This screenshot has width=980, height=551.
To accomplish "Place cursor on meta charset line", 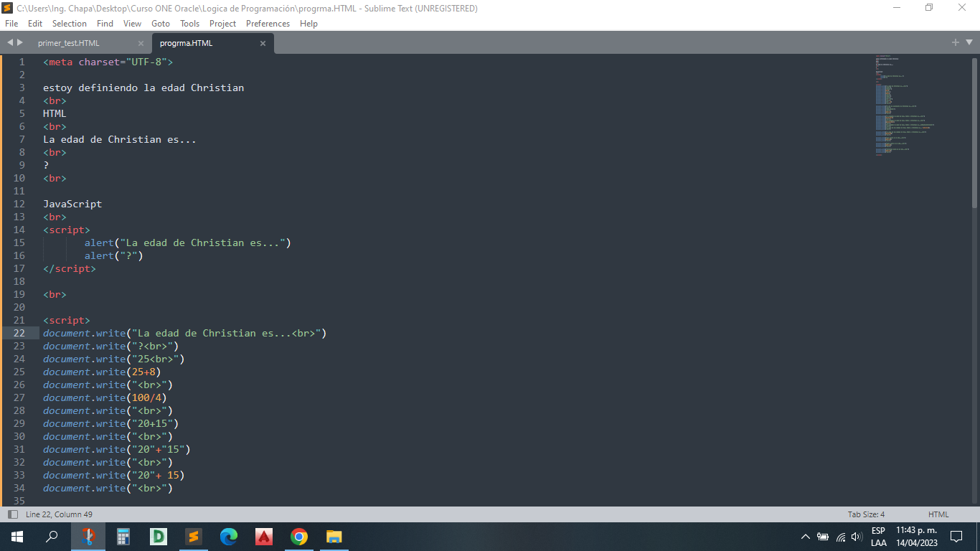I will click(x=108, y=62).
